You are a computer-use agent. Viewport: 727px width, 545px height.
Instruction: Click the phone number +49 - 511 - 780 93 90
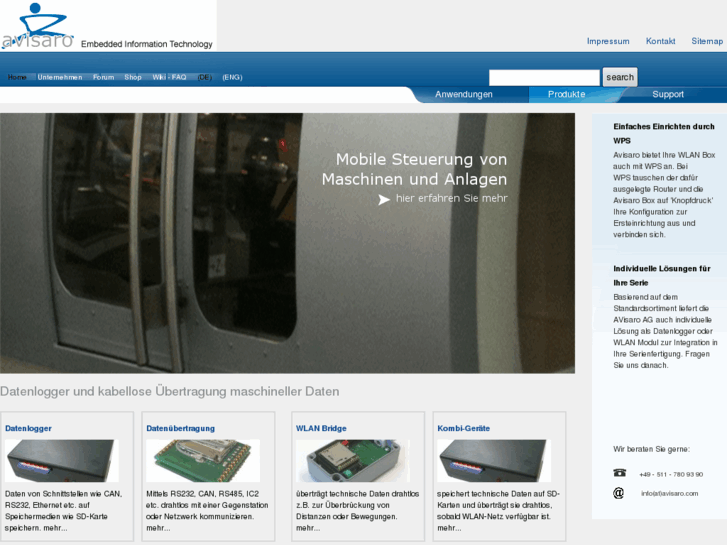tap(671, 474)
